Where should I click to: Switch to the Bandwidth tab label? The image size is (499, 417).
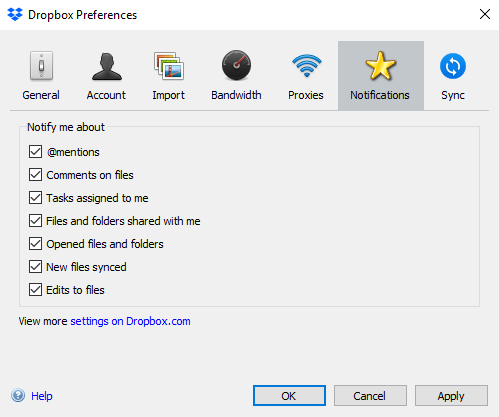click(236, 95)
